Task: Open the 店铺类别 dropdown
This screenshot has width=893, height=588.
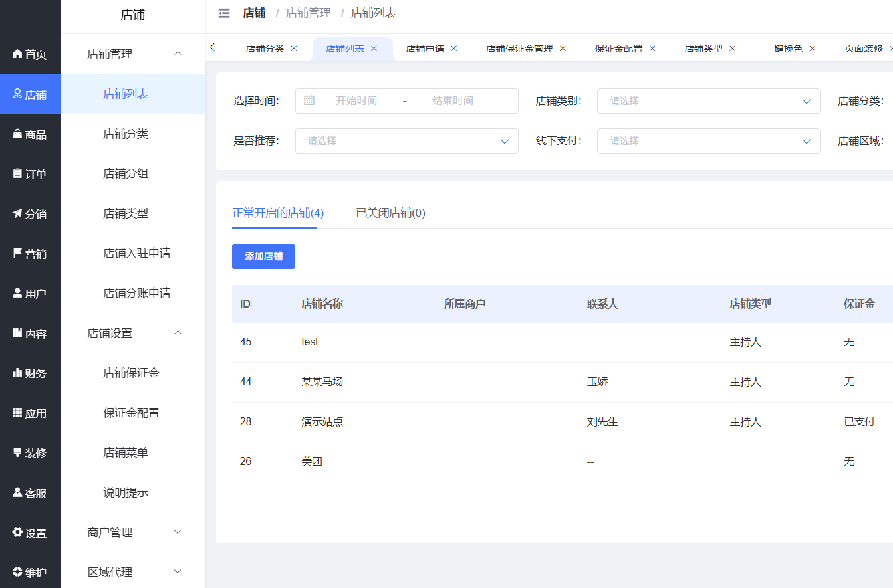Action: [x=708, y=101]
